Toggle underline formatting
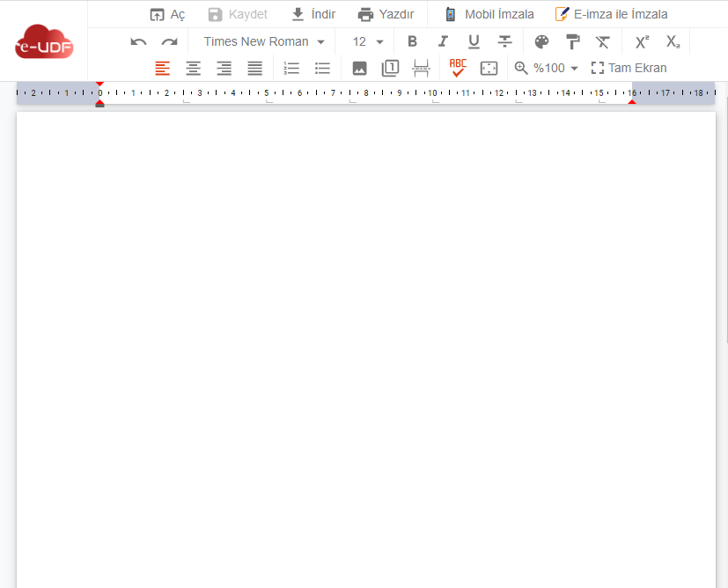The image size is (728, 588). pos(474,41)
